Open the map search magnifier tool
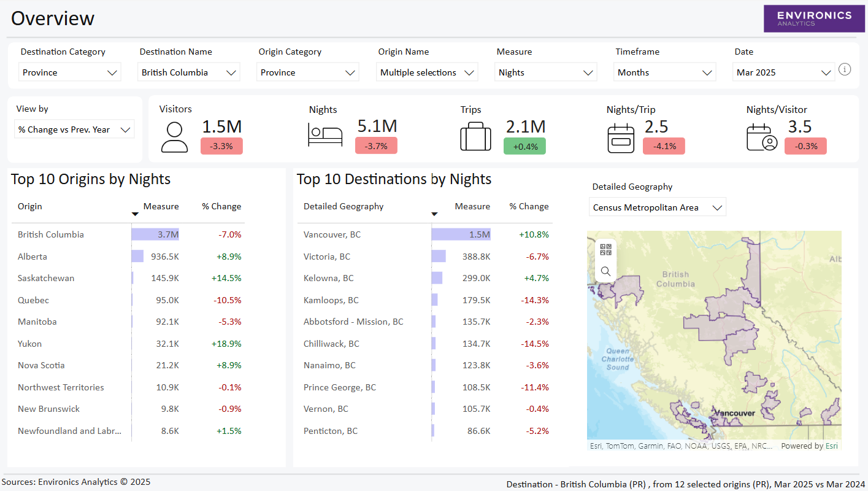Screen dimensions: 868x491 605,271
